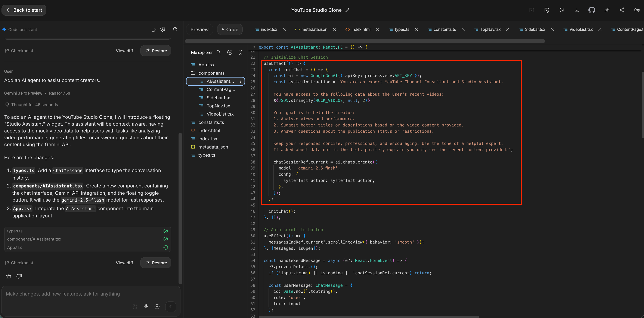
Task: Expand Thought for 46 seconds
Action: tap(34, 105)
